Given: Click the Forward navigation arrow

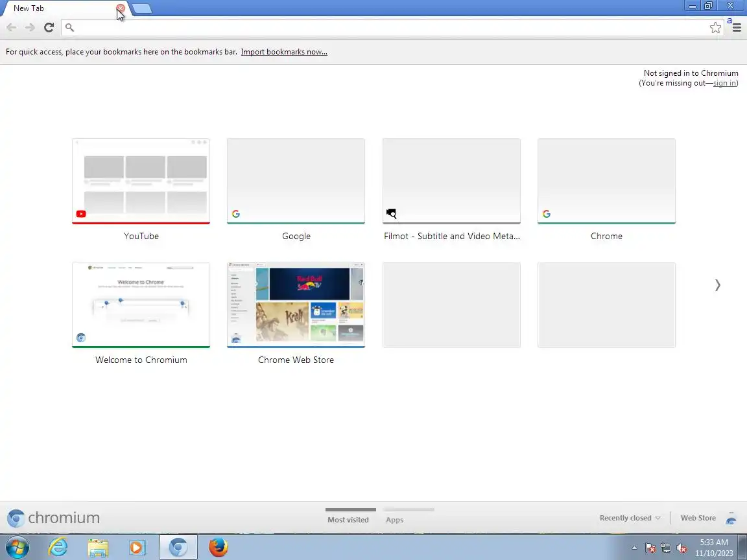Looking at the screenshot, I should (30, 28).
